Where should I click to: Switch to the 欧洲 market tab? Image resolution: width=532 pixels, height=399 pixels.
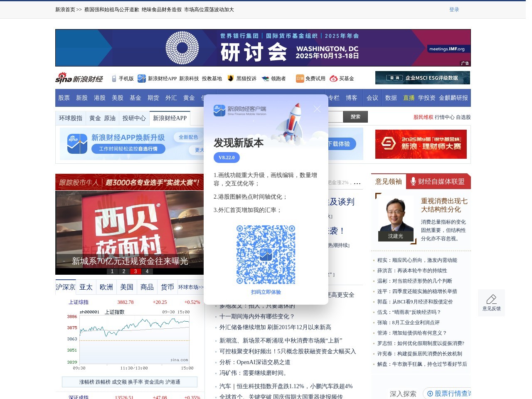(x=106, y=287)
